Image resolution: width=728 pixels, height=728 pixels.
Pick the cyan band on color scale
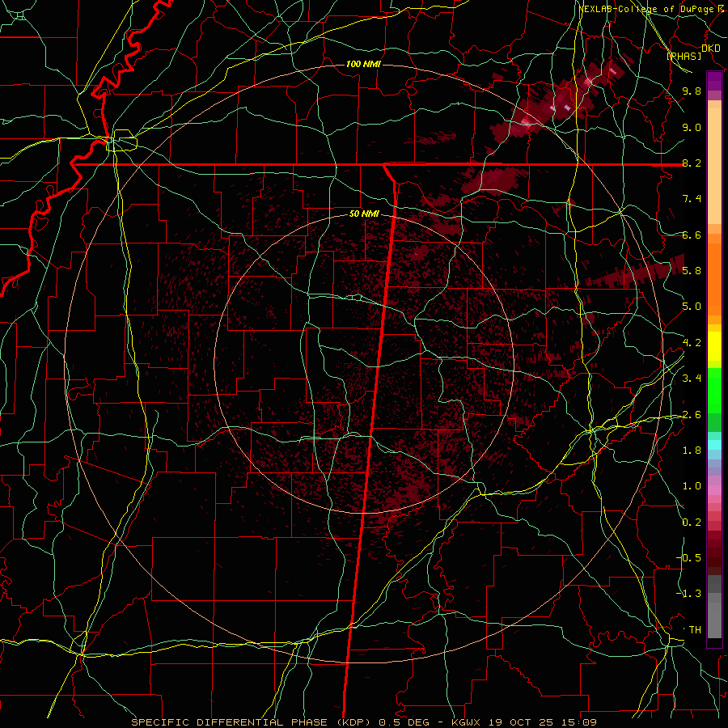point(714,445)
